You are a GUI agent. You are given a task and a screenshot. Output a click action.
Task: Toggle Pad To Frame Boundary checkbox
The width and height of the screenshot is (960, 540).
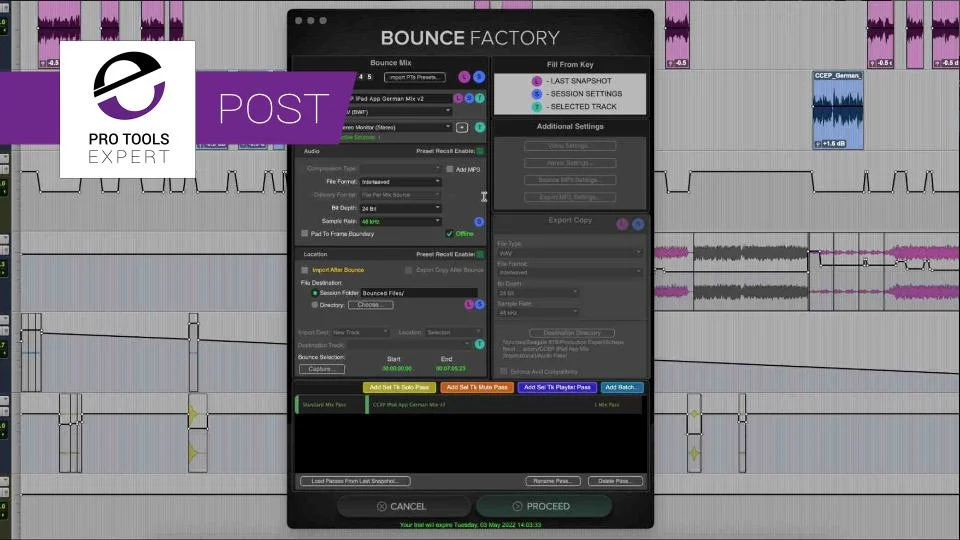[x=305, y=233]
